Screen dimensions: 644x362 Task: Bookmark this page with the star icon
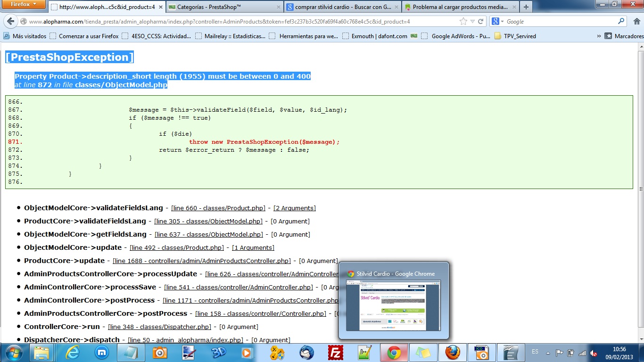tap(463, 22)
